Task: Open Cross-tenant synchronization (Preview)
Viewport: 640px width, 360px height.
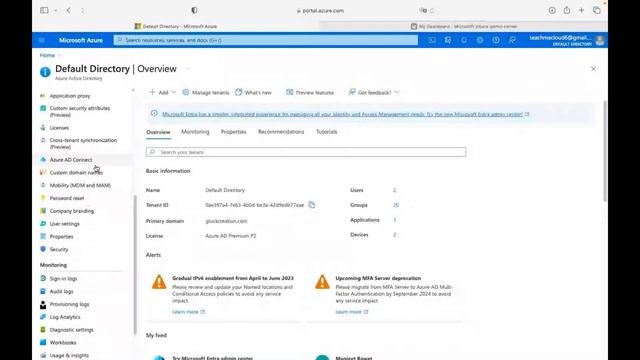Action: tap(83, 143)
